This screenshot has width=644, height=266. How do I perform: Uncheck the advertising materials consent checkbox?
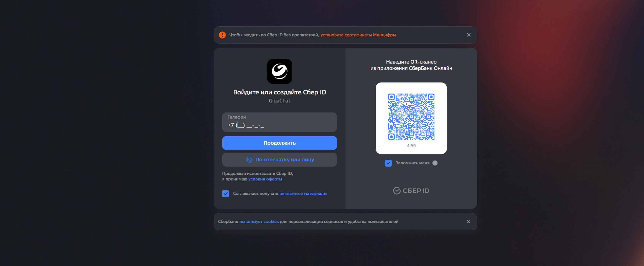click(x=226, y=194)
